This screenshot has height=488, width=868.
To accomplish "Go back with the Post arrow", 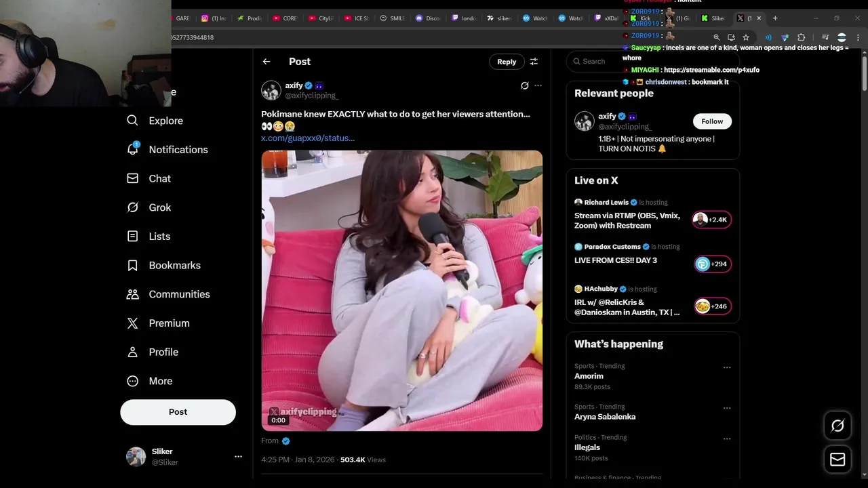I will click(x=267, y=62).
